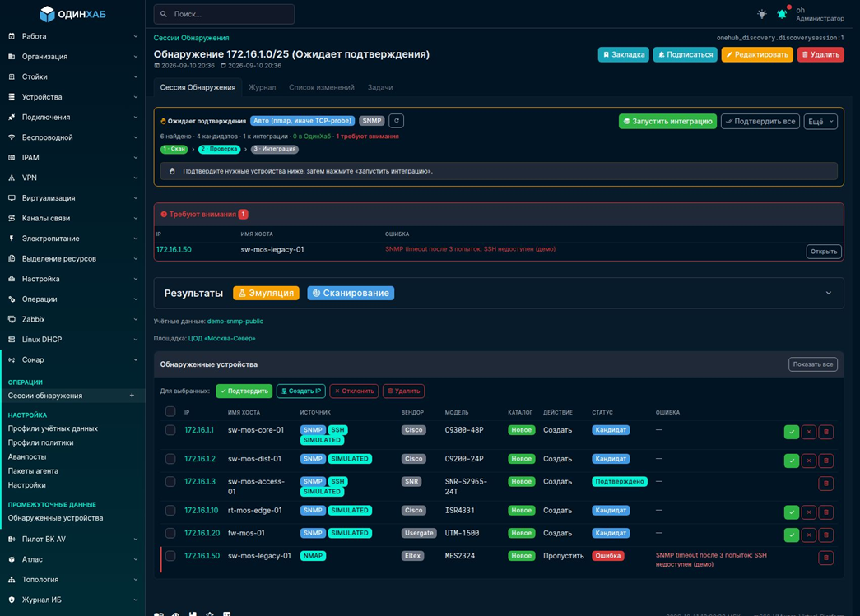Click the notification bell icon

pos(782,14)
